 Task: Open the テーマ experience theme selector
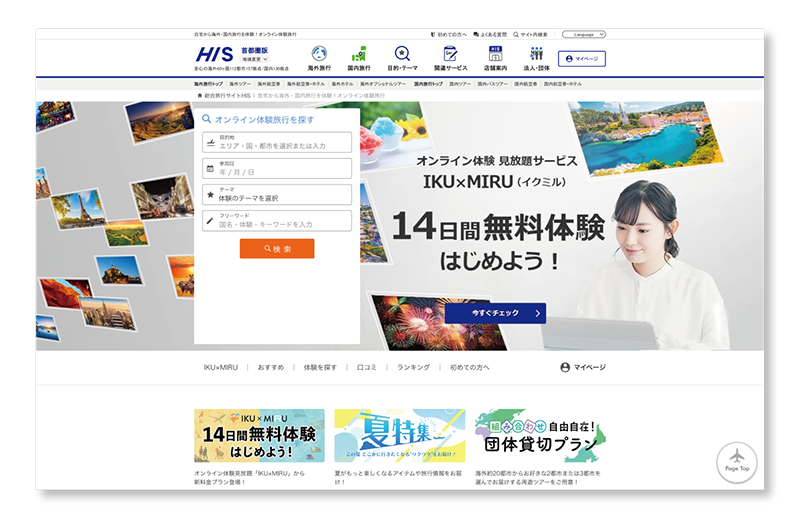point(277,195)
